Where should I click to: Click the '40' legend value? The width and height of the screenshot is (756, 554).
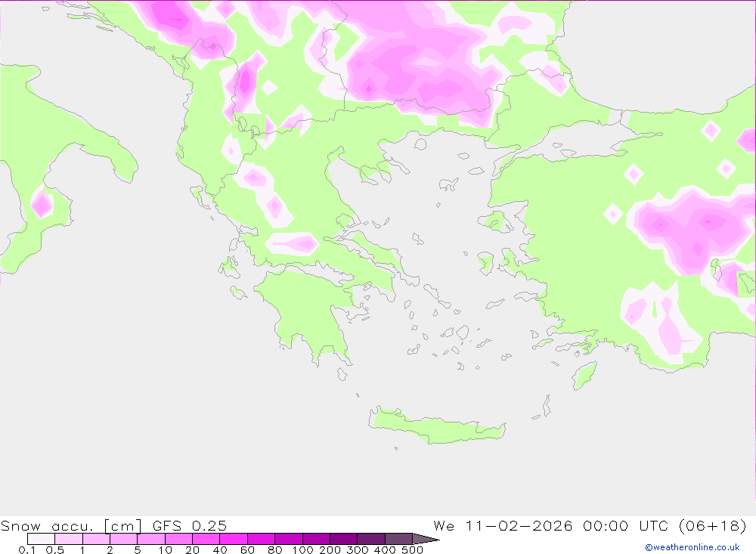220,549
